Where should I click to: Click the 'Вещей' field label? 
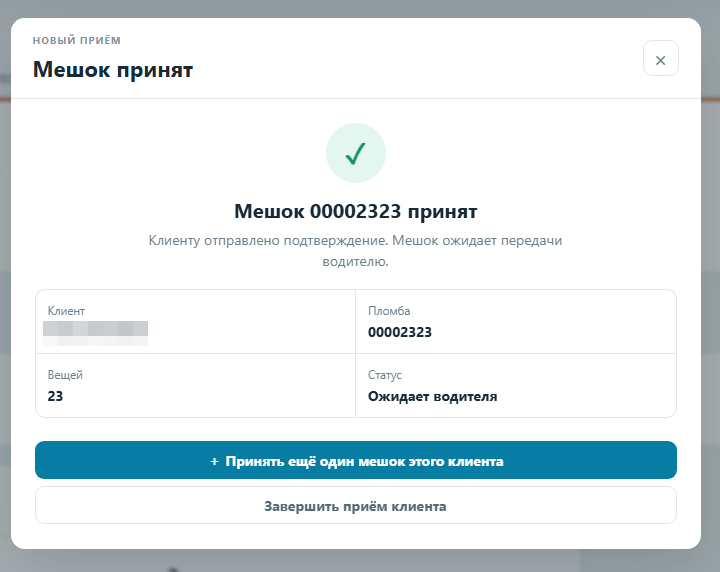(x=65, y=375)
